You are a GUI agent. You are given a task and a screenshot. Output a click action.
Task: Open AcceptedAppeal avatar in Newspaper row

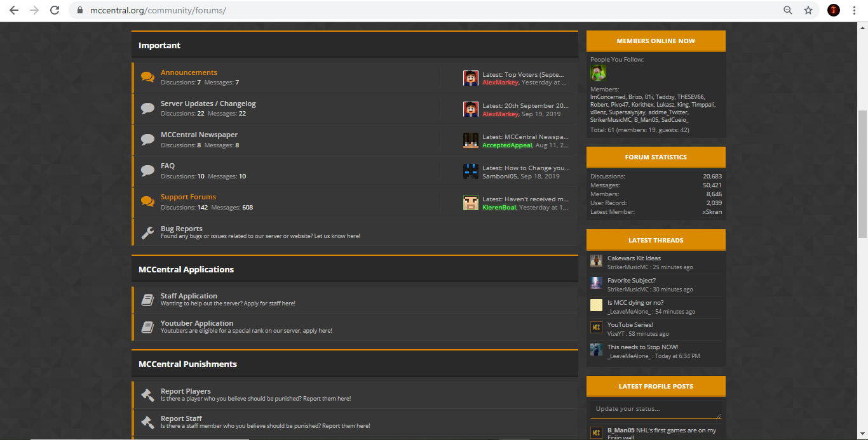pyautogui.click(x=471, y=140)
